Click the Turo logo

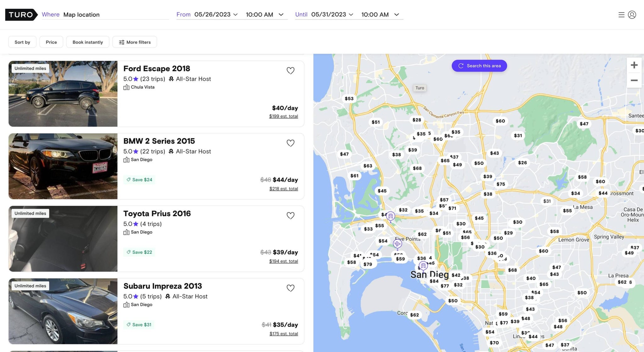[21, 14]
